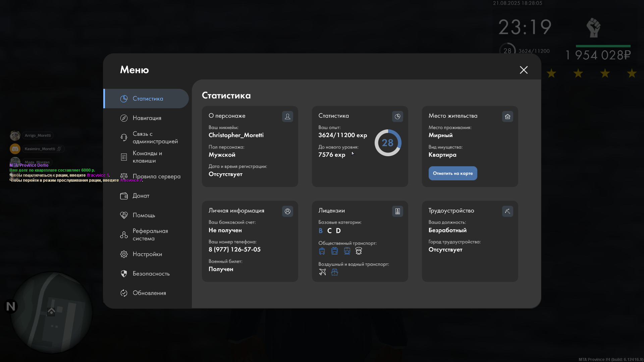Image resolution: width=644 pixels, height=362 pixels.
Task: Click the Трудоустройство pickaxe icon
Action: [x=507, y=211]
